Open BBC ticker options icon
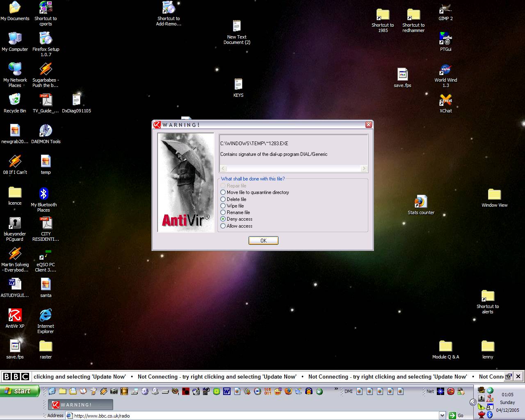The height and width of the screenshot is (420, 525). [x=509, y=377]
